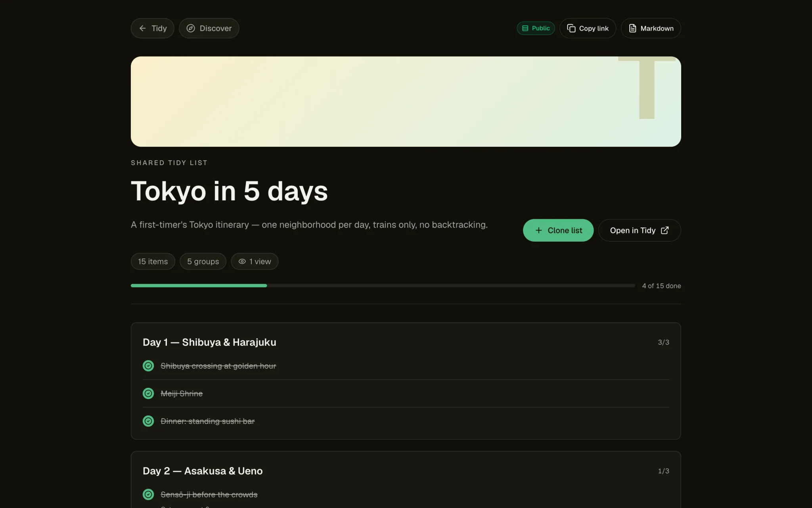
Task: Export the list as Markdown
Action: point(651,28)
